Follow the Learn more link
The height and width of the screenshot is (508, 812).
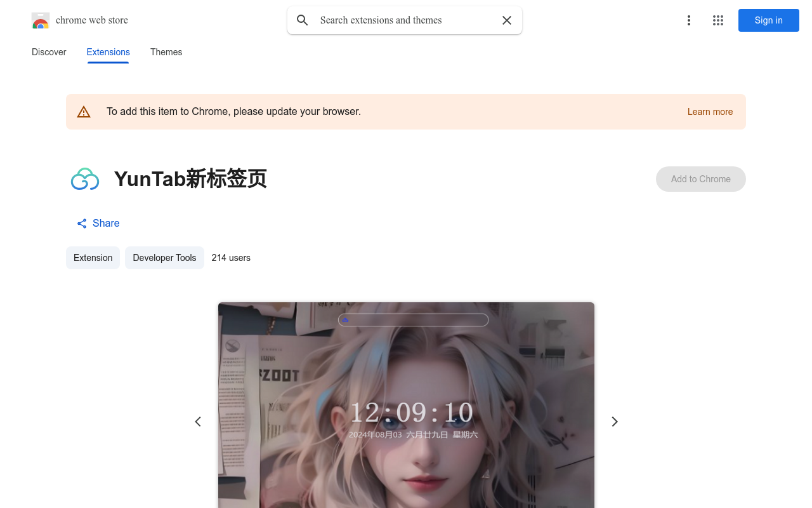pyautogui.click(x=710, y=112)
